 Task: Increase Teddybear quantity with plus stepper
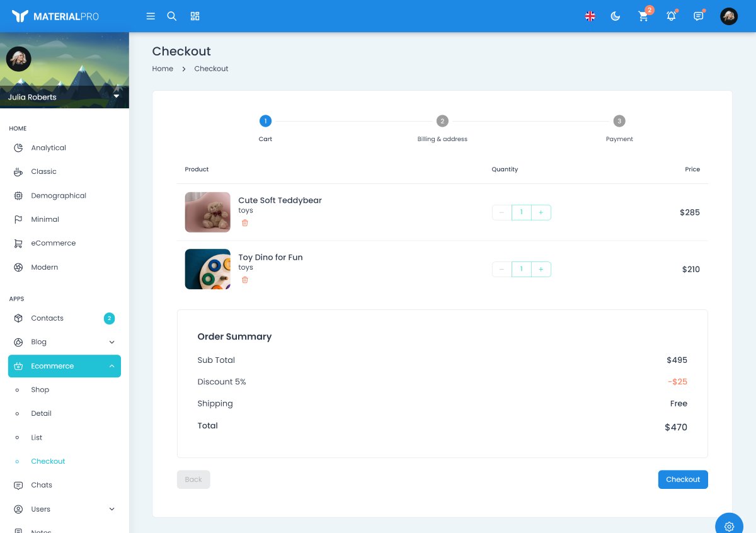(x=541, y=212)
